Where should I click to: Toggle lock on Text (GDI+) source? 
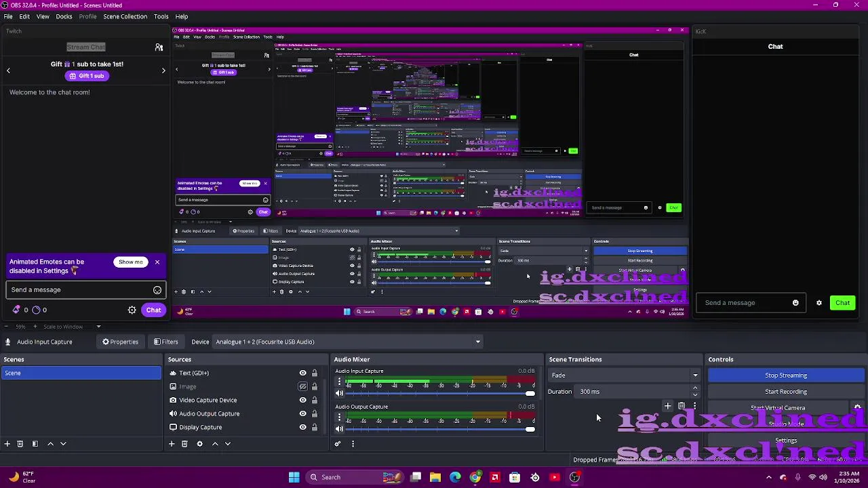[314, 373]
